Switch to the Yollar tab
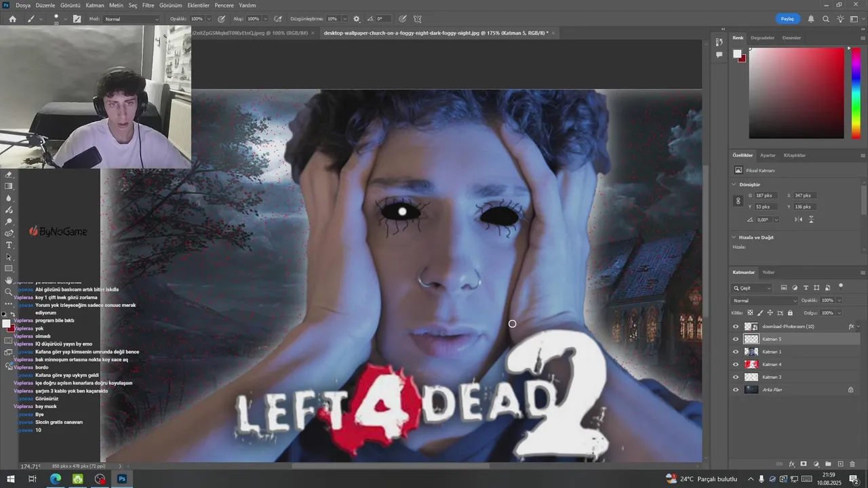This screenshot has width=868, height=488. pos(768,272)
